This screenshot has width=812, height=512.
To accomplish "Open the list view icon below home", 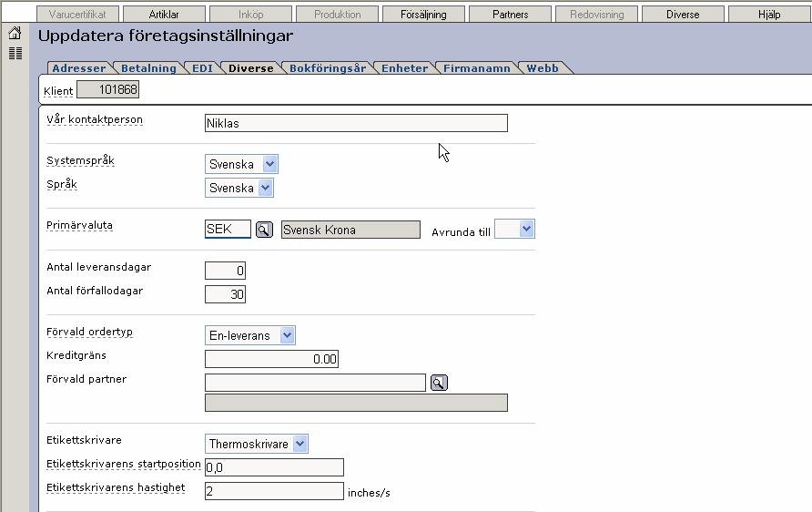I will [15, 53].
